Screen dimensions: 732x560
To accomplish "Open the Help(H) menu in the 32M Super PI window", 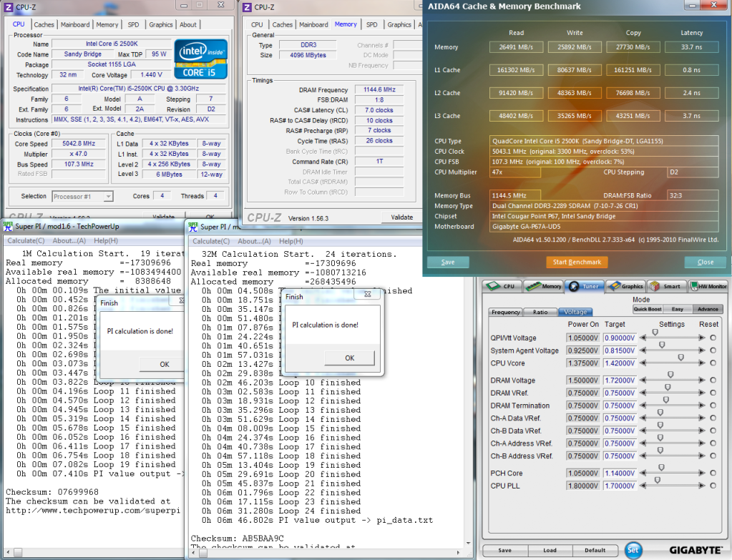I will (291, 241).
